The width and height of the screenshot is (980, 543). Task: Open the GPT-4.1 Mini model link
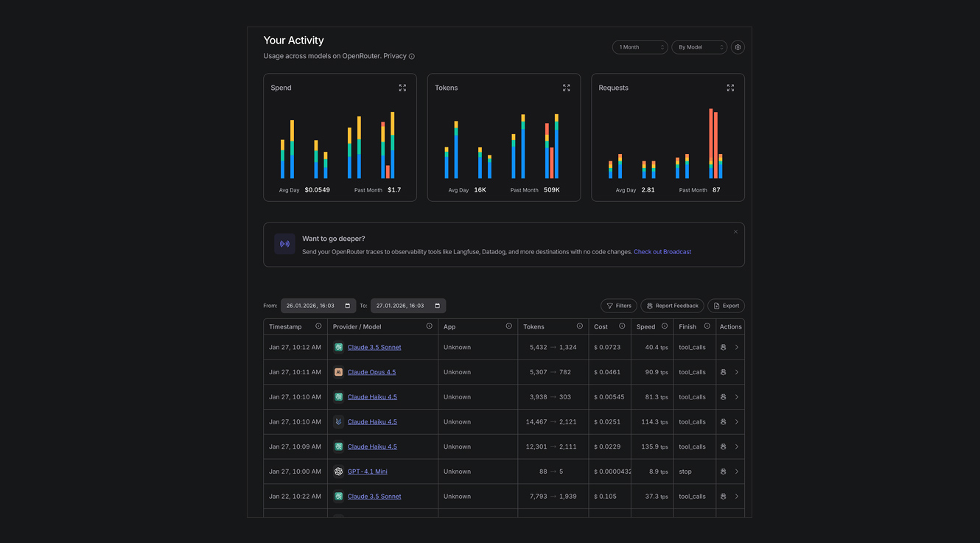tap(367, 472)
